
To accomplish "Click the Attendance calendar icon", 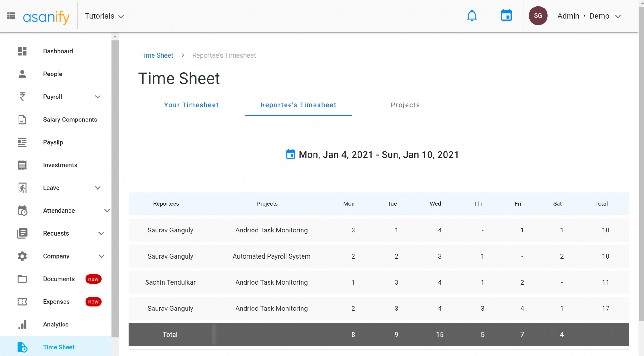I will pyautogui.click(x=22, y=210).
